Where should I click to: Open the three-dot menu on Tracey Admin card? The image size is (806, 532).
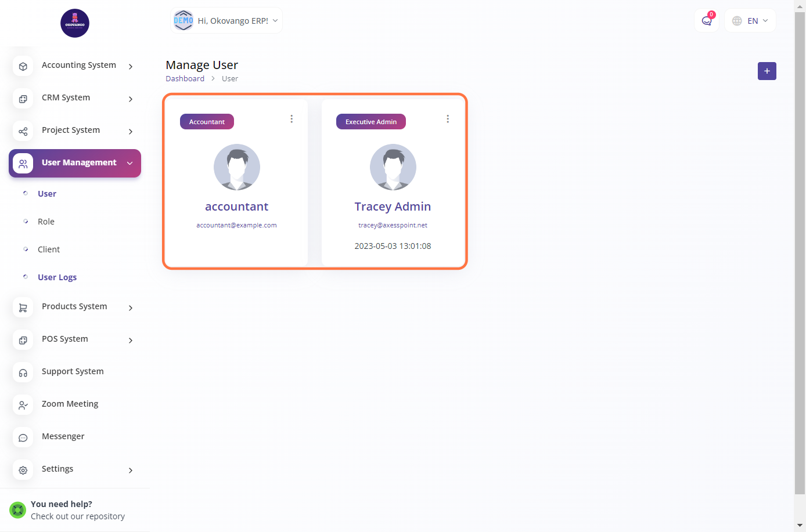click(x=447, y=119)
